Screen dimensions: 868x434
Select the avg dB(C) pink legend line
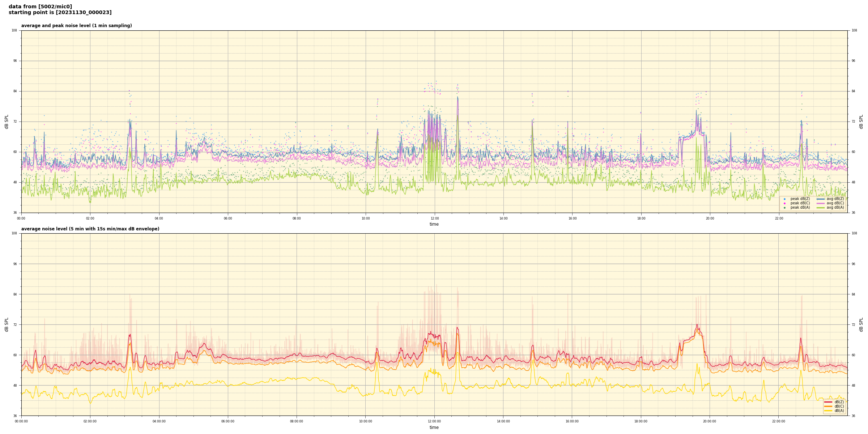coord(821,203)
